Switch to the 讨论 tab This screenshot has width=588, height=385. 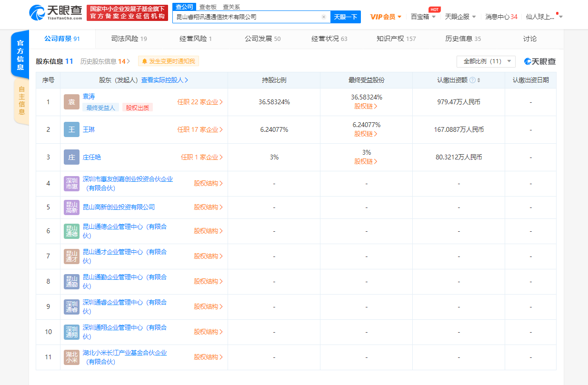[x=530, y=39]
